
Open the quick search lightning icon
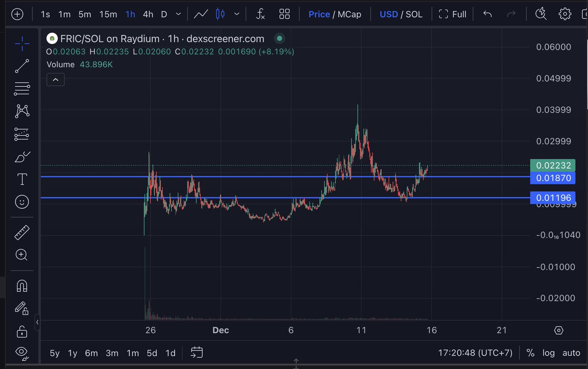point(541,13)
